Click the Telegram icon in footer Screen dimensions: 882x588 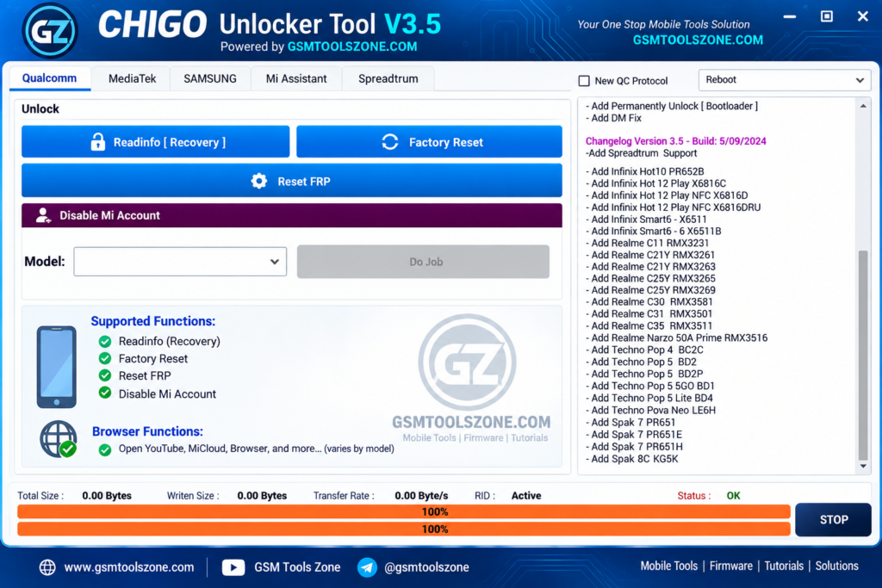pyautogui.click(x=367, y=567)
